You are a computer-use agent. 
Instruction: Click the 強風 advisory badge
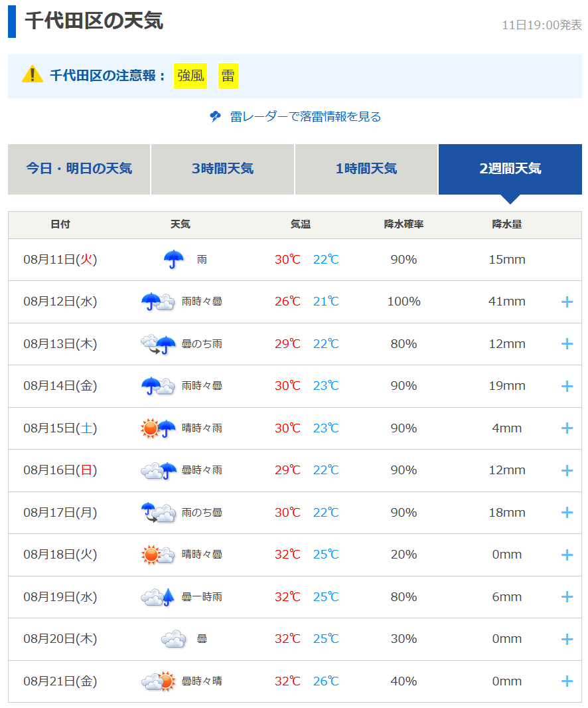coord(190,76)
